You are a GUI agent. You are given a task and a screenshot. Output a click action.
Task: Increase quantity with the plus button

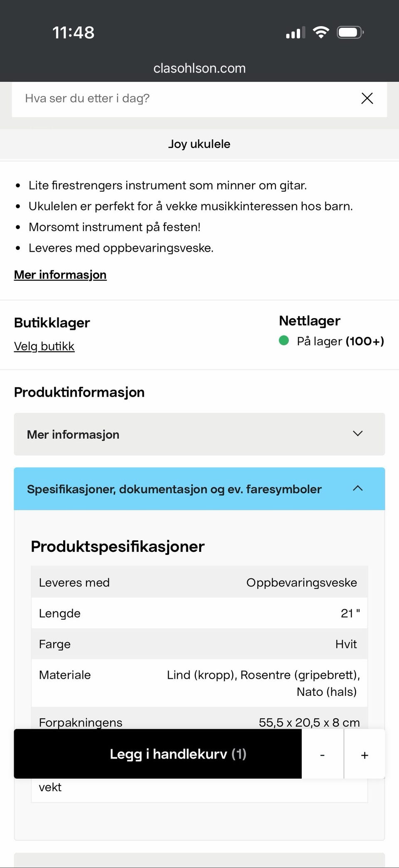pyautogui.click(x=365, y=755)
